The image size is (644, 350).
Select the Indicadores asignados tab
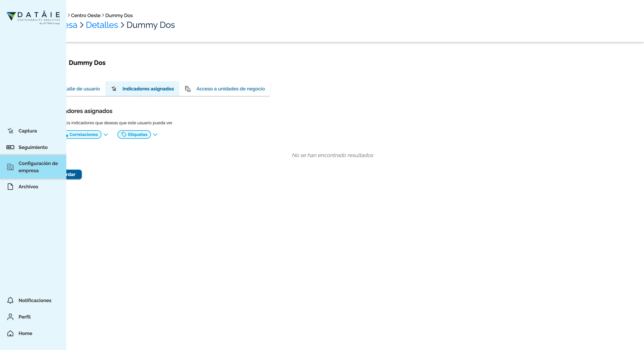142,89
